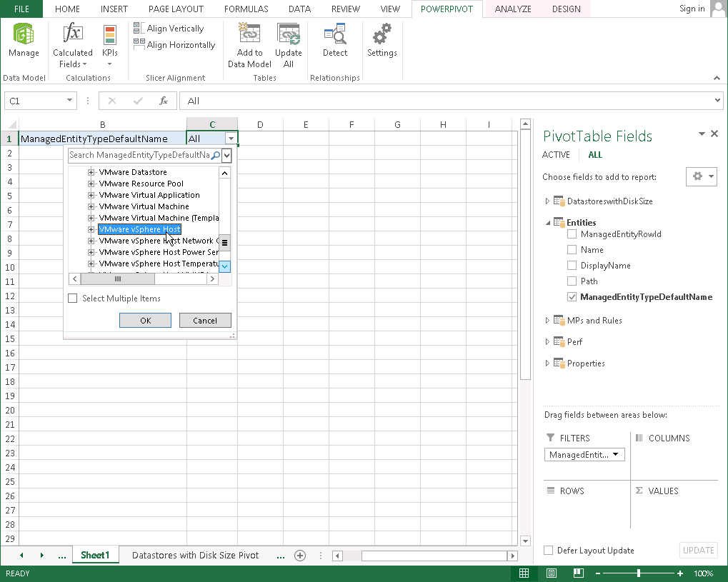
Task: Click the zoom slider handle
Action: (x=639, y=573)
